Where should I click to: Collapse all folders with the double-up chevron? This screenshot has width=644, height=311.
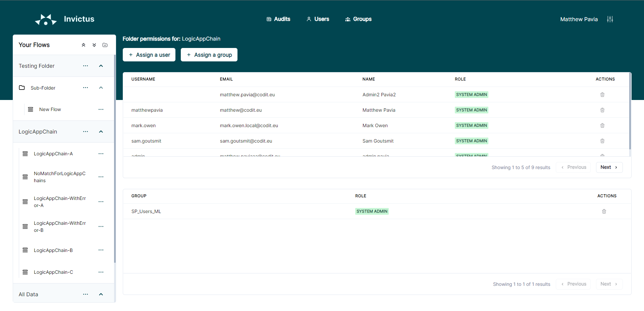(x=84, y=45)
